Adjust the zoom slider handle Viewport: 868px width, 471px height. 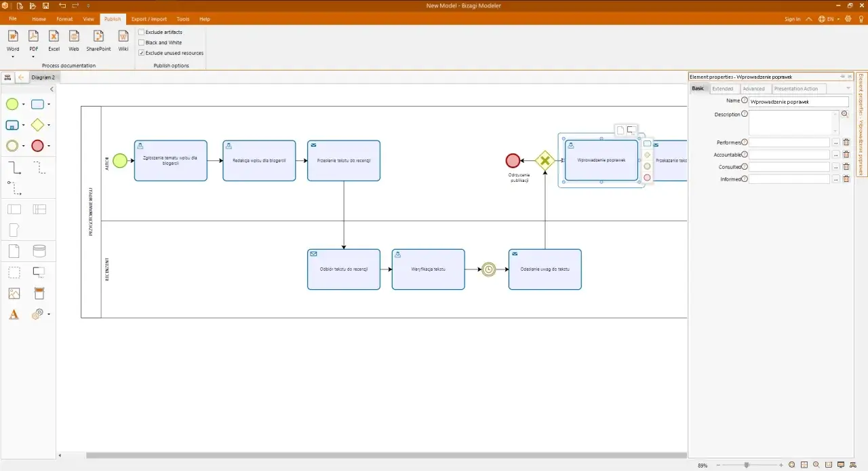point(747,465)
